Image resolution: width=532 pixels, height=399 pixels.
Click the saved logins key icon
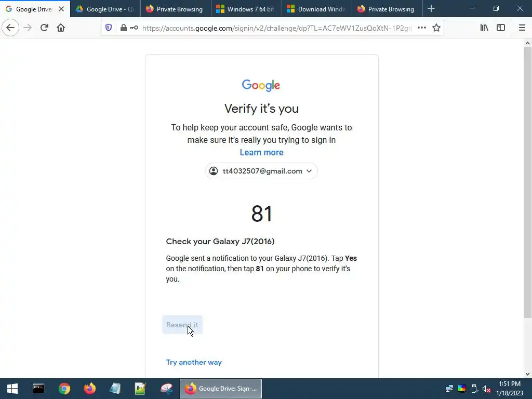click(134, 28)
